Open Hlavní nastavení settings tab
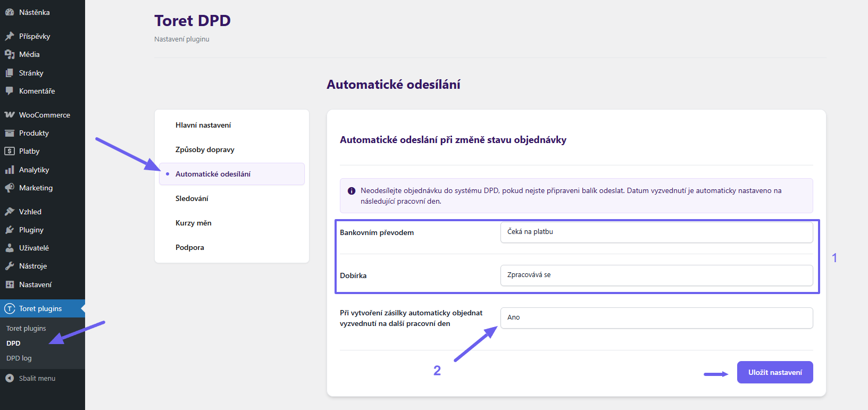The width and height of the screenshot is (868, 410). point(232,125)
